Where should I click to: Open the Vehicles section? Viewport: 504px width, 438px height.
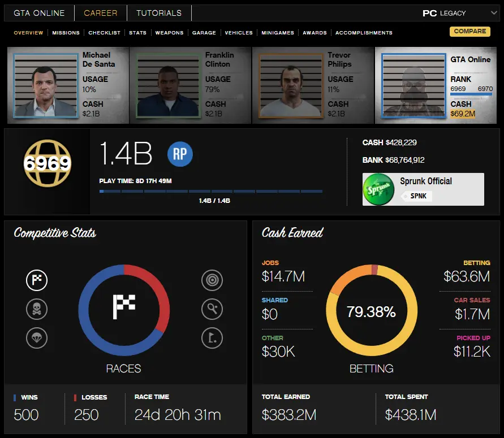[239, 33]
